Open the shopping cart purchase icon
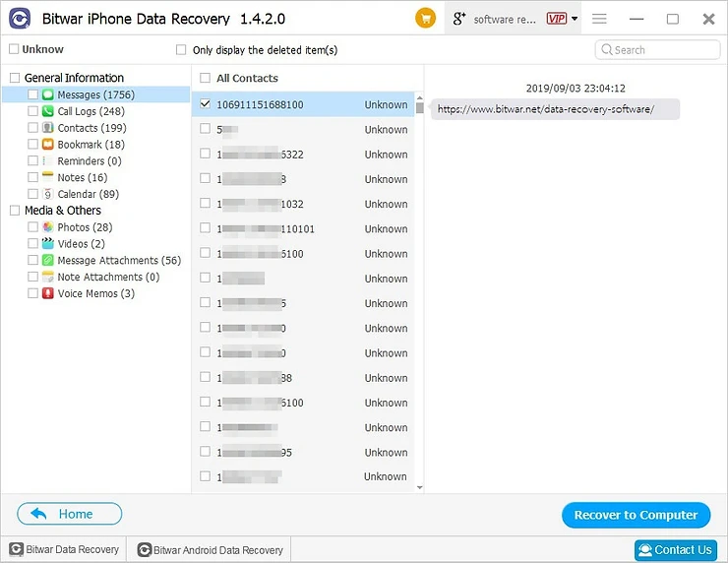Image resolution: width=728 pixels, height=563 pixels. (x=425, y=19)
